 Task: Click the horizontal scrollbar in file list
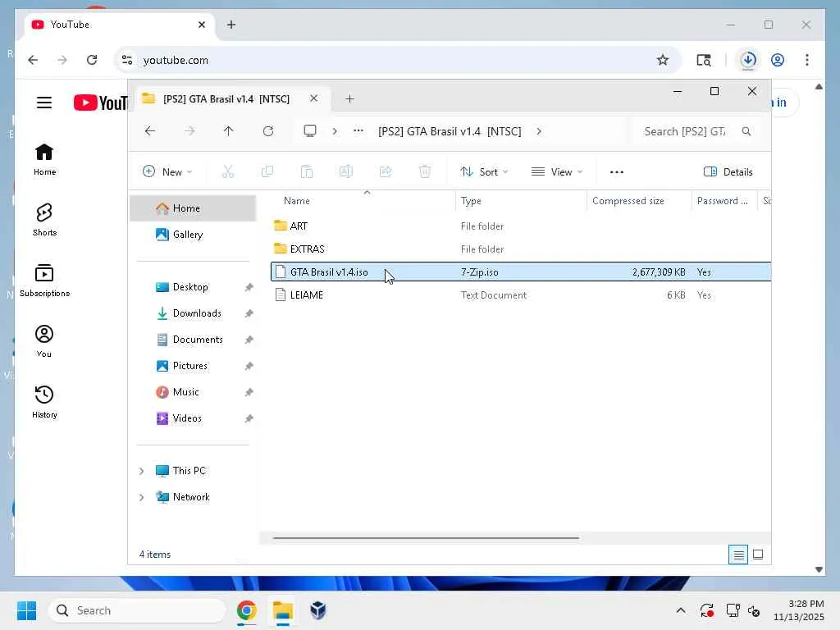426,538
